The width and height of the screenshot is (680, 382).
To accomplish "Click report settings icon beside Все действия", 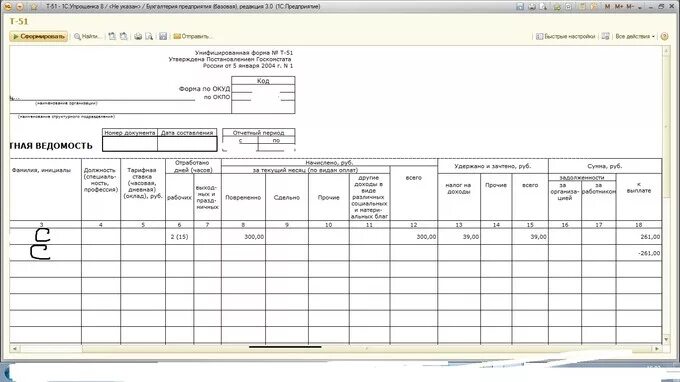I will (x=606, y=36).
